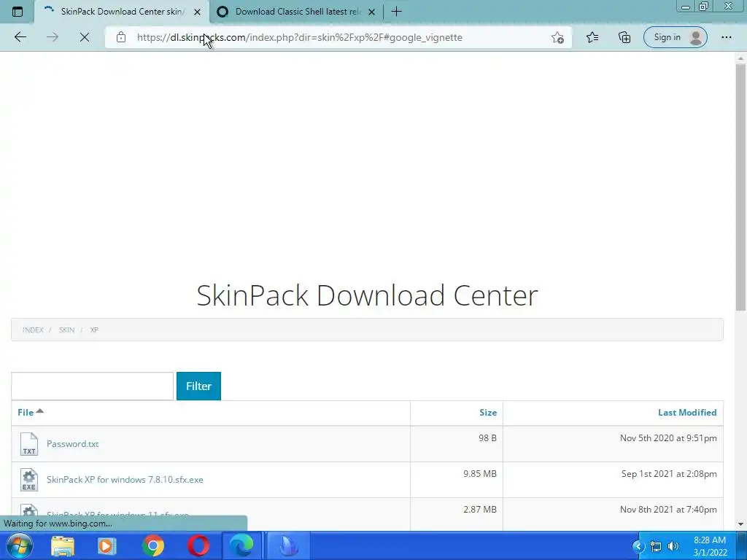
Task: Click the address bar URL
Action: click(299, 37)
